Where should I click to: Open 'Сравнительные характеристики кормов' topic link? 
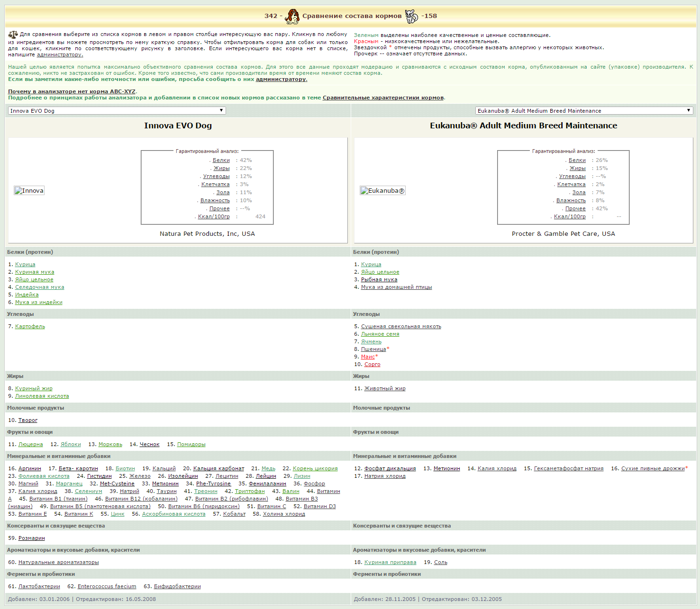coord(383,98)
